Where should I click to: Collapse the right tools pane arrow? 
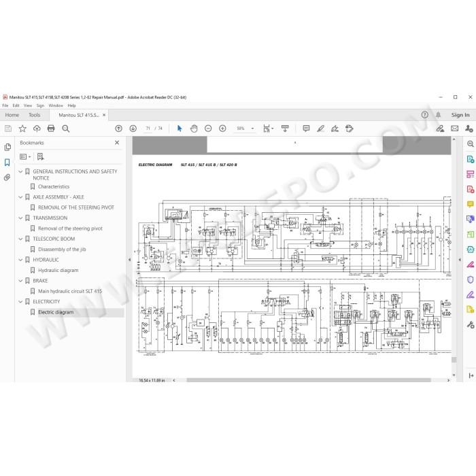(460, 260)
